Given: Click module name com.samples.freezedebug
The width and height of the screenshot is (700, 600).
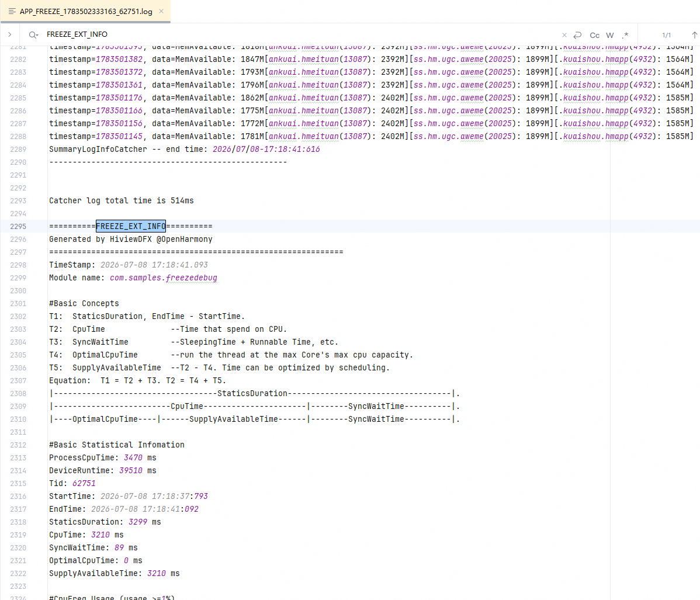Looking at the screenshot, I should pyautogui.click(x=164, y=278).
